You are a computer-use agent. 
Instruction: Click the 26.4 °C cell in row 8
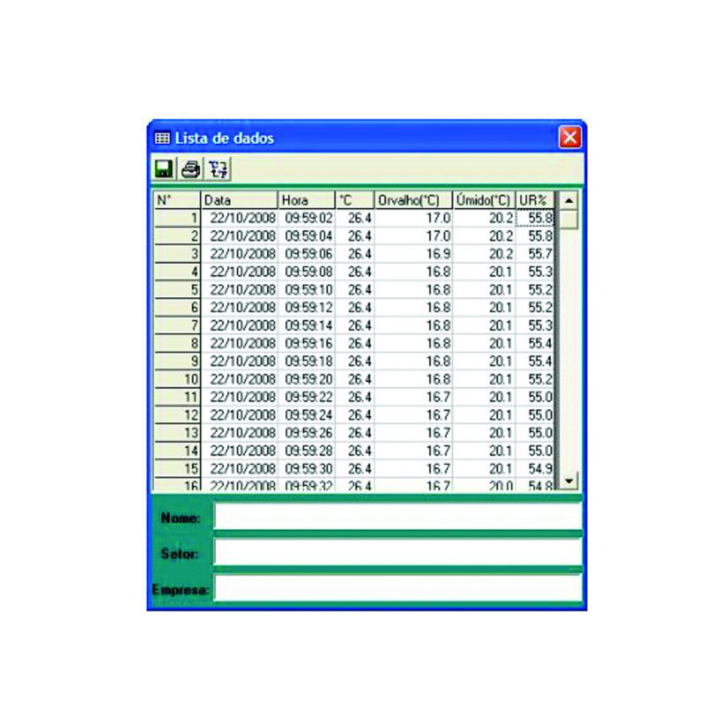(355, 344)
